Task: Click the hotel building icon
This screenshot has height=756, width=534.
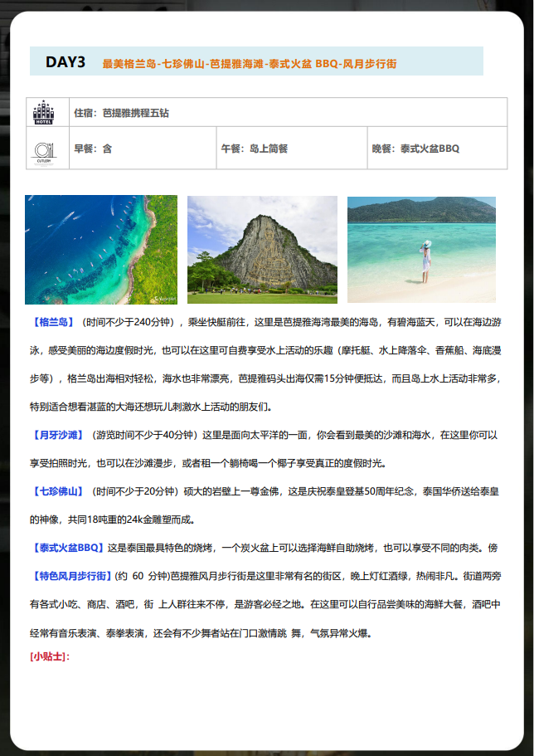Action: point(42,112)
